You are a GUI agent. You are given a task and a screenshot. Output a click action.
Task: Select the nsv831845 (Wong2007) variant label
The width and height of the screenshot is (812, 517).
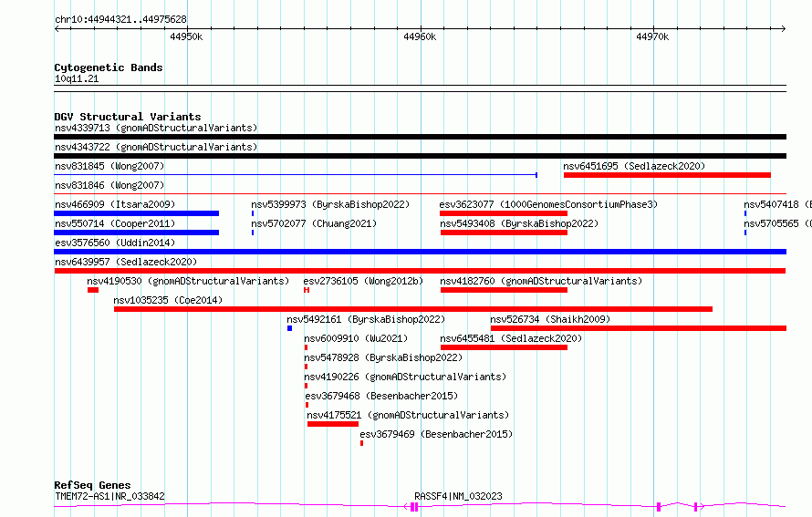pos(109,166)
